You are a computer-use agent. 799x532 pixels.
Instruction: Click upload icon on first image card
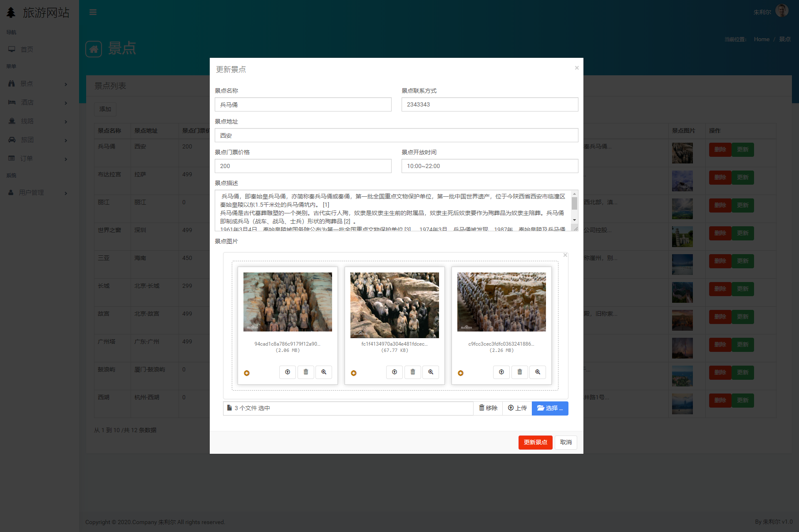coord(288,372)
